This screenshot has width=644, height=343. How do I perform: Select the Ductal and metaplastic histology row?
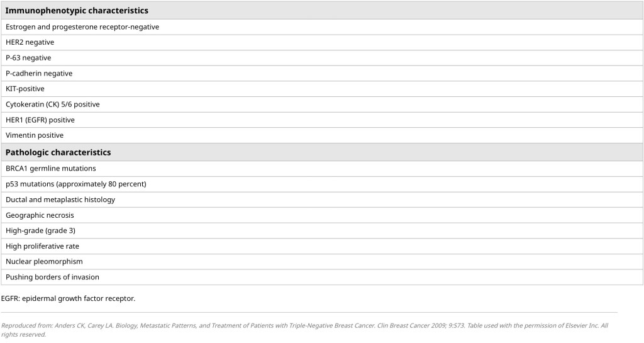[x=60, y=200]
